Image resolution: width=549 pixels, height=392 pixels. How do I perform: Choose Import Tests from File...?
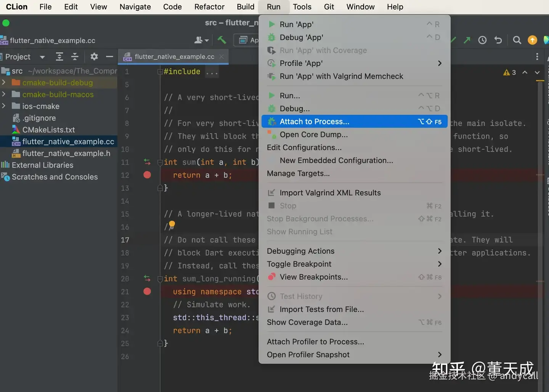click(x=355, y=309)
